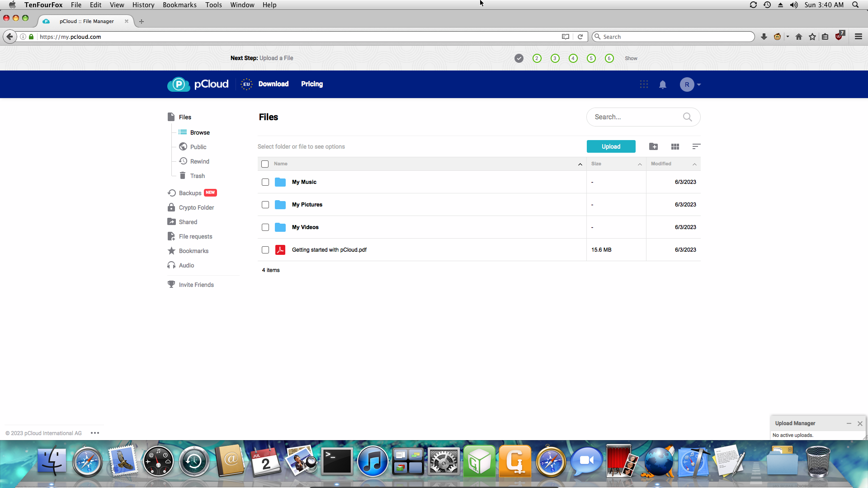
Task: Go to onboarding step 2 circle
Action: click(x=537, y=58)
